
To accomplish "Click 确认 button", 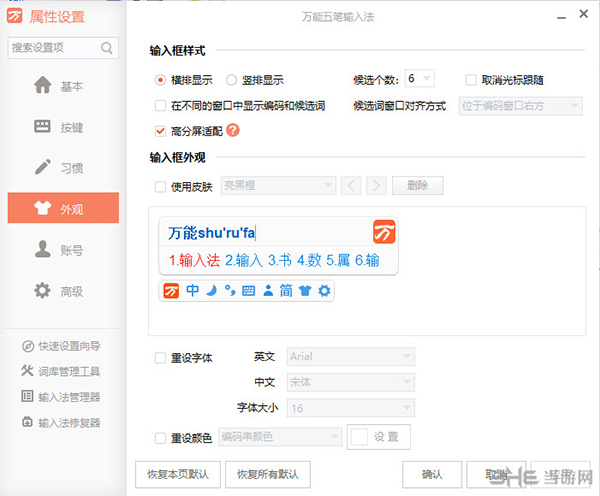I will click(432, 475).
